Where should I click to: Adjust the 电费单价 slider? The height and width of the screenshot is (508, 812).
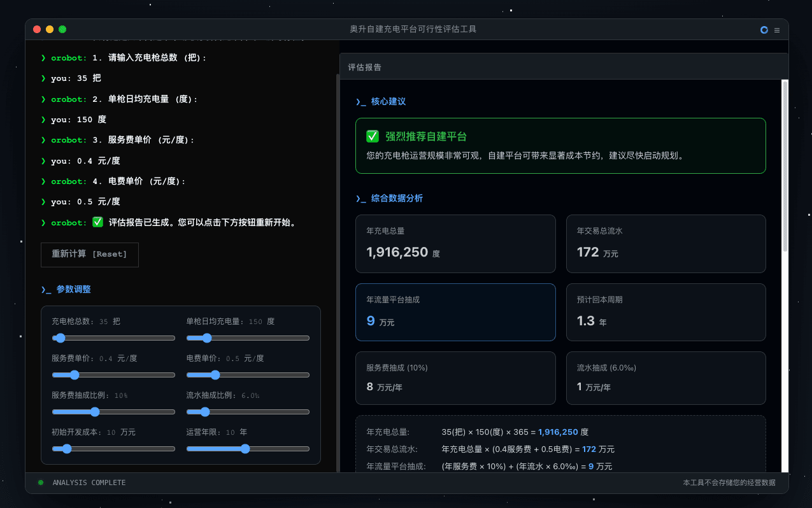(248, 375)
